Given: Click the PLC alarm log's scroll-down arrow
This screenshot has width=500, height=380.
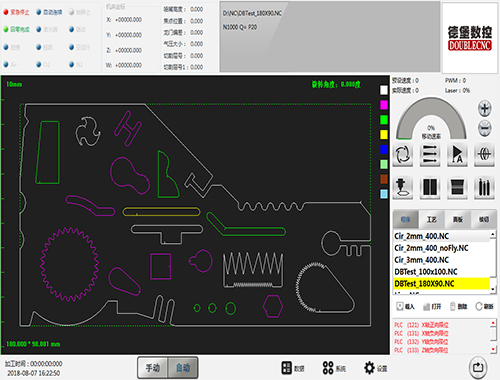Looking at the screenshot, I should click(x=493, y=349).
